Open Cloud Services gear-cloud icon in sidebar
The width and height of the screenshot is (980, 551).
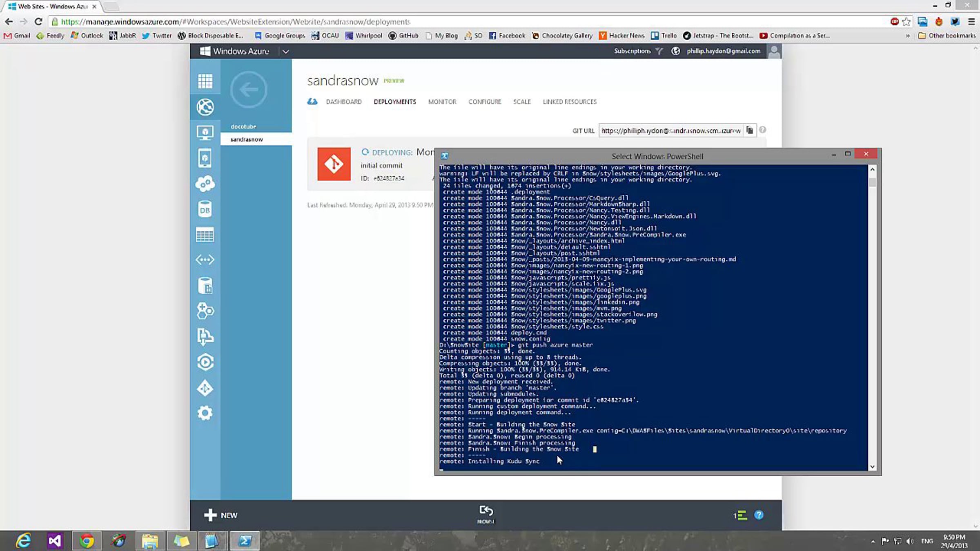[205, 184]
